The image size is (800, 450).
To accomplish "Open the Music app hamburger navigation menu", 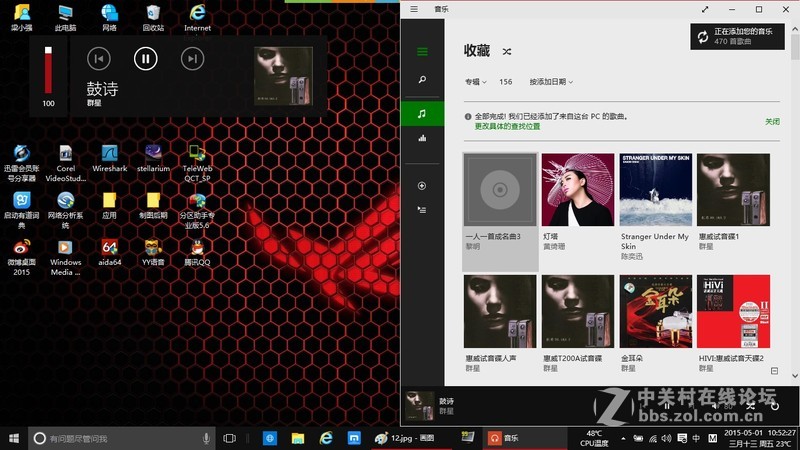I will click(x=422, y=52).
